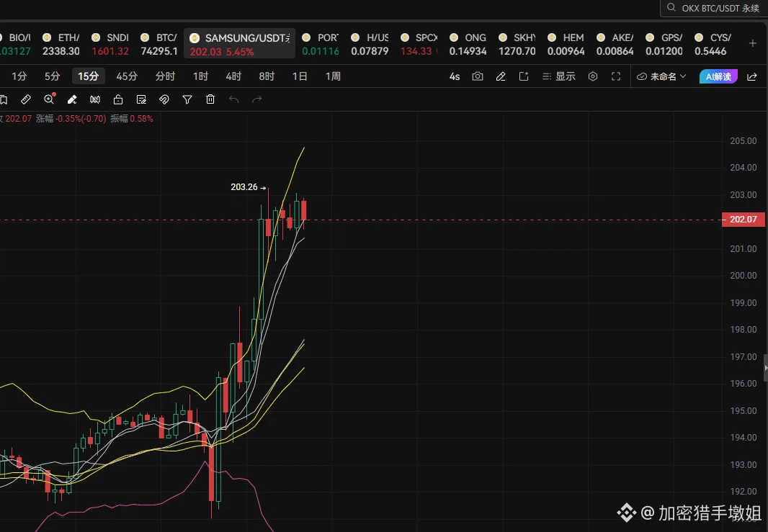768x532 pixels.
Task: Click the redo arrow
Action: [256, 100]
